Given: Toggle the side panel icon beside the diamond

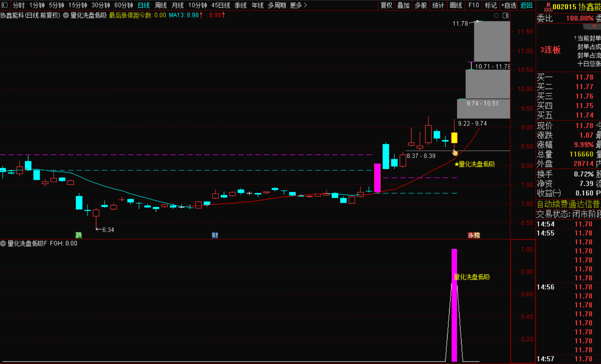Looking at the screenshot, I should [x=505, y=15].
